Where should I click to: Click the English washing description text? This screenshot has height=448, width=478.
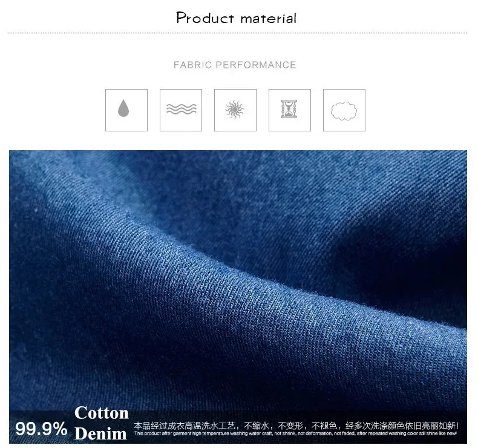(x=295, y=433)
